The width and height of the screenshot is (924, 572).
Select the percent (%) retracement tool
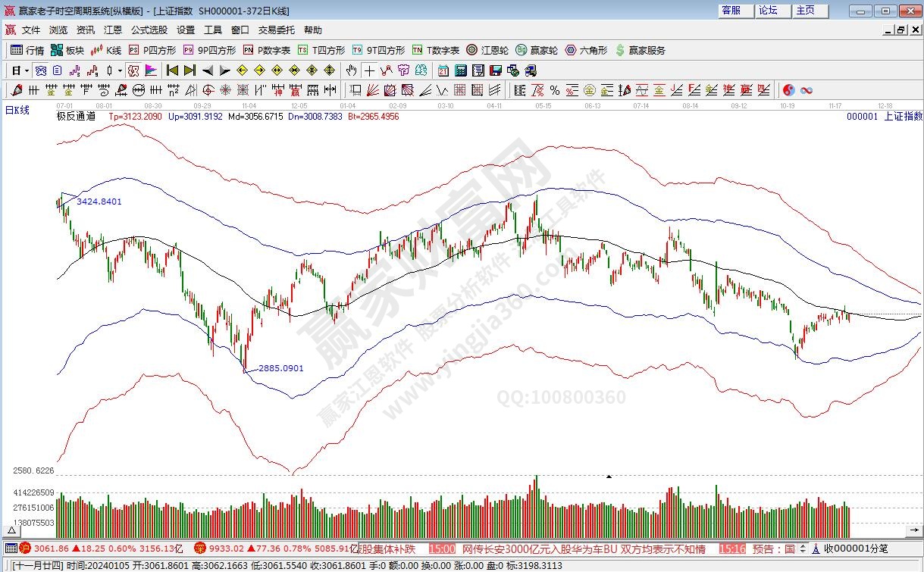555,90
